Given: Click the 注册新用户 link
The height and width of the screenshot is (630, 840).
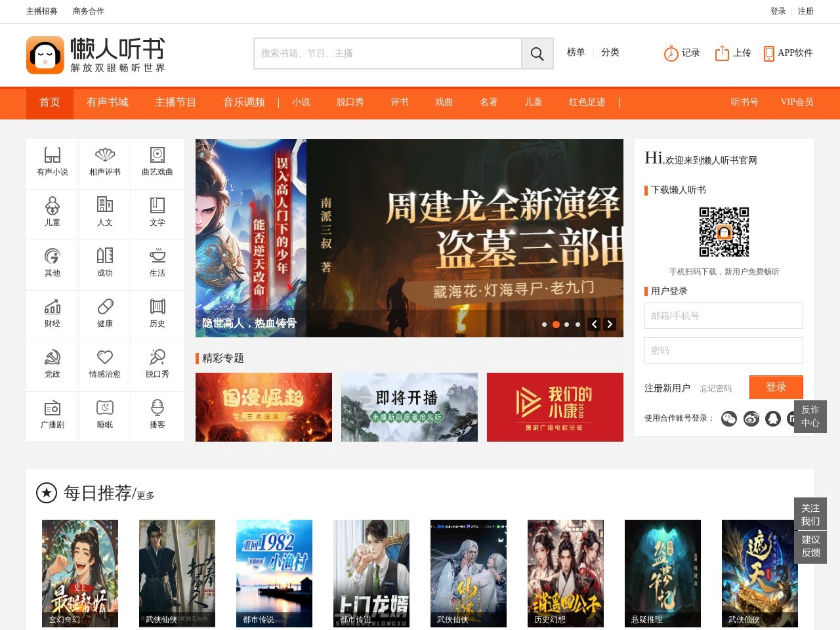Looking at the screenshot, I should [x=667, y=388].
